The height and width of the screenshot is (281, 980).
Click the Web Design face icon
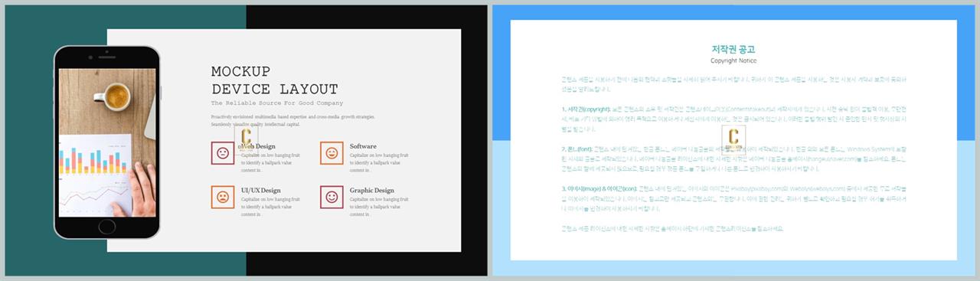pyautogui.click(x=223, y=153)
